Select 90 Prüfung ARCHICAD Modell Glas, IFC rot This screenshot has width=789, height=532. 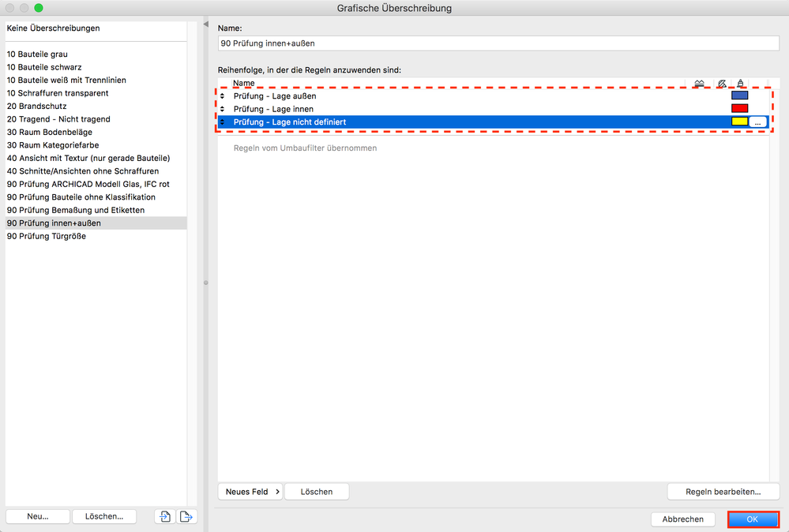point(96,185)
